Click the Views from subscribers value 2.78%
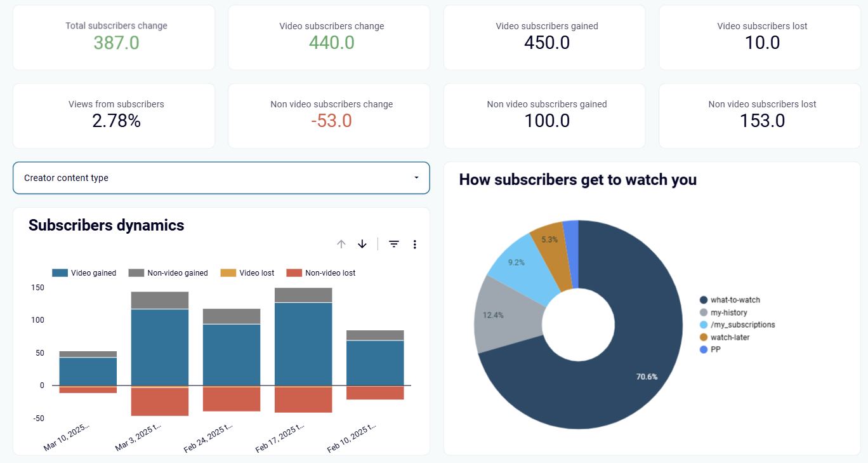The height and width of the screenshot is (463, 868). point(116,121)
